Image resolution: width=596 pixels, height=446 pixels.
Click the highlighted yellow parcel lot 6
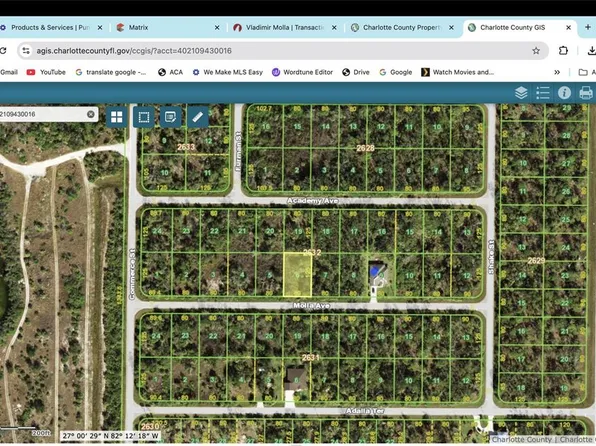[x=298, y=275]
